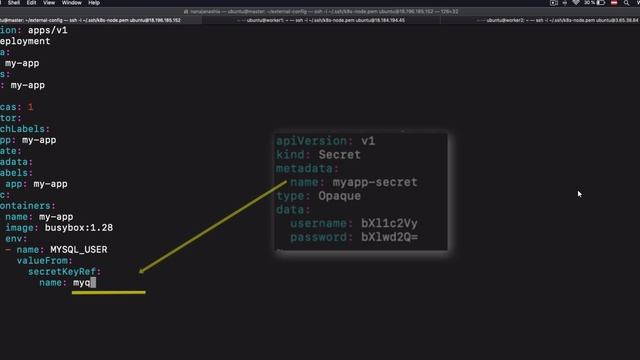This screenshot has height=360, width=640.
Task: Click the text 'busybox:1.28' in terminal
Action: (x=79, y=228)
